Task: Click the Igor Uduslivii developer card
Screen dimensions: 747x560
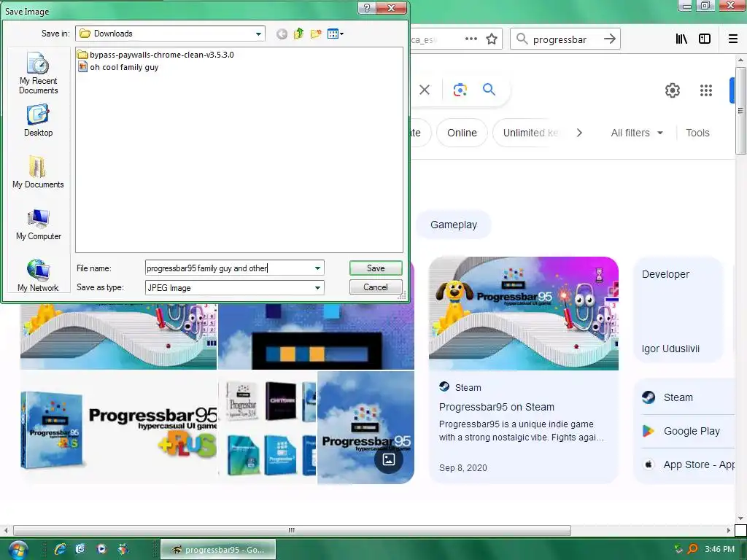Action: 678,311
